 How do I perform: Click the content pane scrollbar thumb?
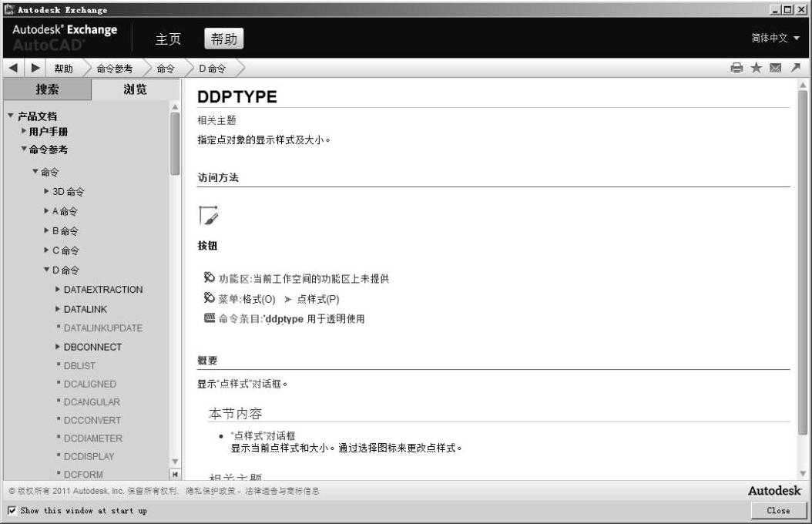(803, 263)
